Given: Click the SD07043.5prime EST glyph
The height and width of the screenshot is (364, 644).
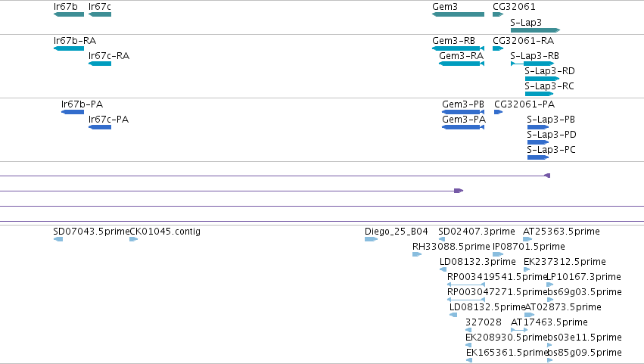Looking at the screenshot, I should click(58, 239).
